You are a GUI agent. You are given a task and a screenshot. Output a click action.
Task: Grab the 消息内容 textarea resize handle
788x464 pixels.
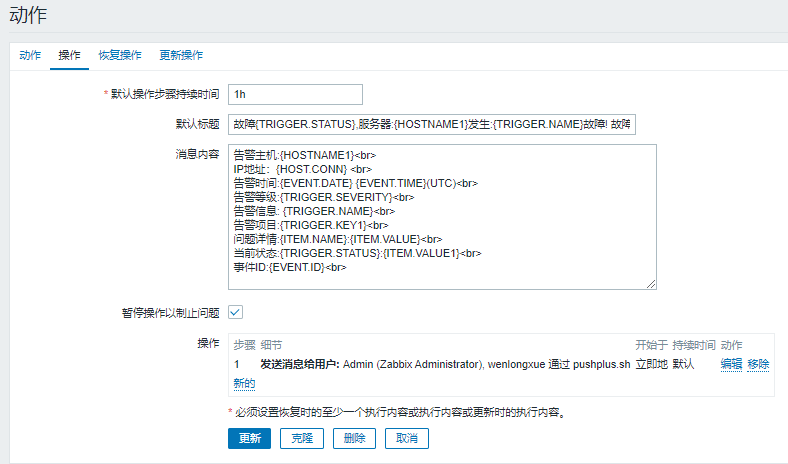tap(651, 284)
